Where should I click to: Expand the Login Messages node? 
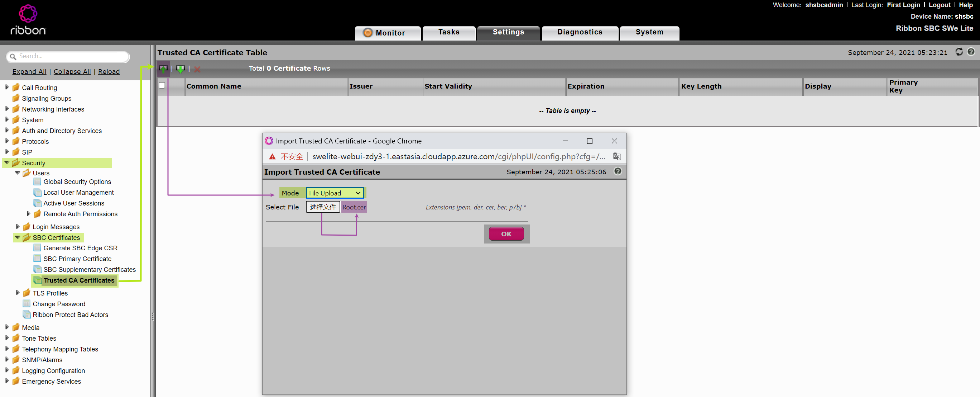18,227
